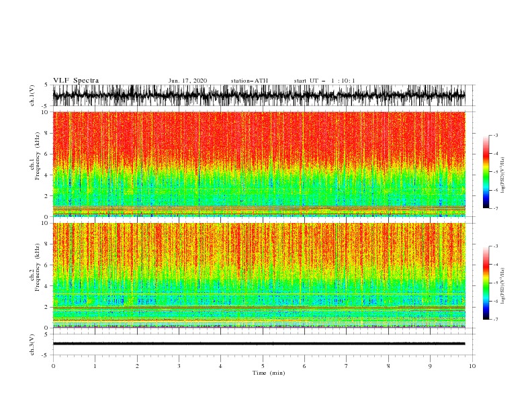Click the "station=ATH" label
532x411 pixels.
pos(249,81)
